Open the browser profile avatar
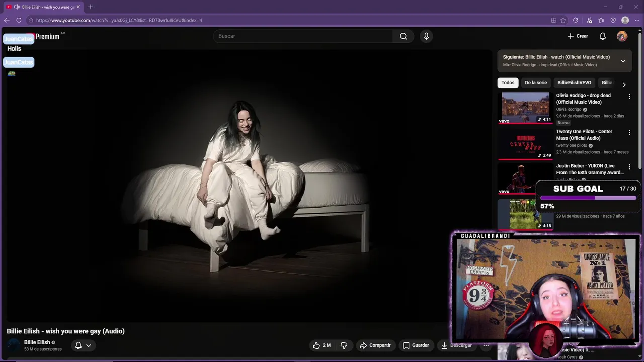This screenshot has height=362, width=644. [x=625, y=20]
